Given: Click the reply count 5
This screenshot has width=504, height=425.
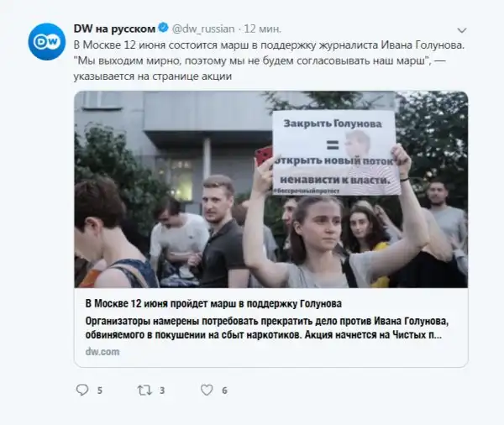Looking at the screenshot, I should point(100,391).
